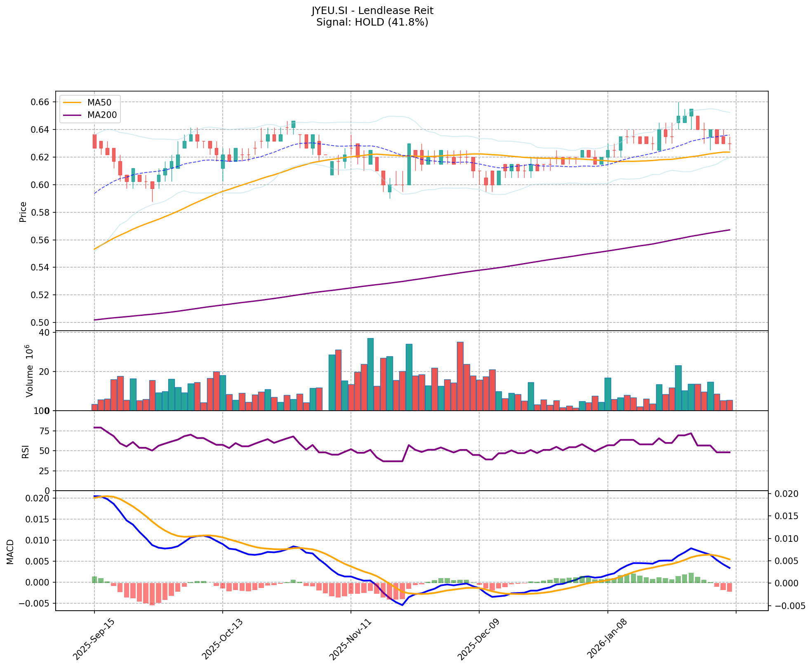Click the 2025-Nov-11 date label

pos(350,639)
